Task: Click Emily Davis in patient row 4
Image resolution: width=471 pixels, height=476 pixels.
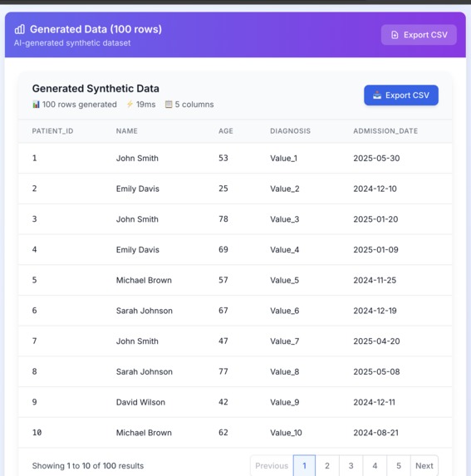Action: (138, 250)
